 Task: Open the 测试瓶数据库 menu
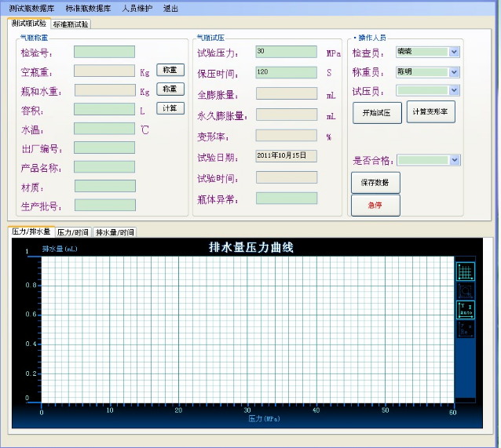point(31,9)
